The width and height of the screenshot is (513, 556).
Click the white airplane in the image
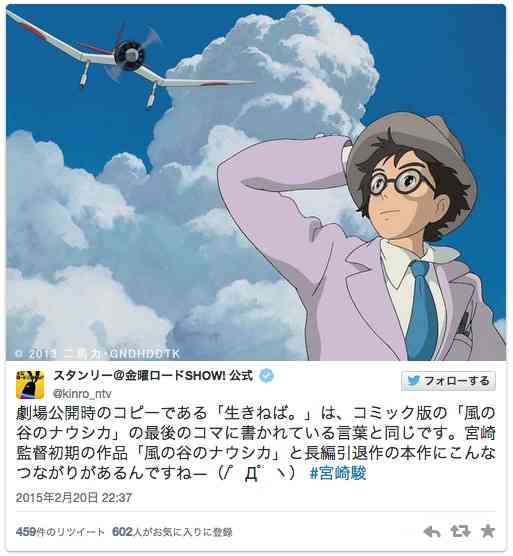(x=129, y=59)
